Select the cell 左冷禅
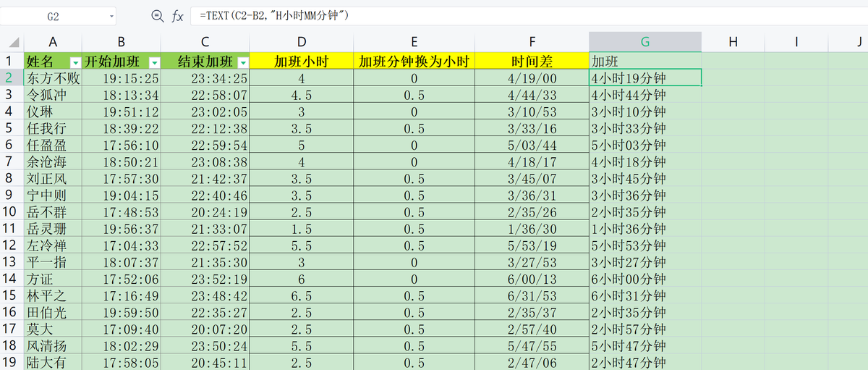 pyautogui.click(x=53, y=245)
